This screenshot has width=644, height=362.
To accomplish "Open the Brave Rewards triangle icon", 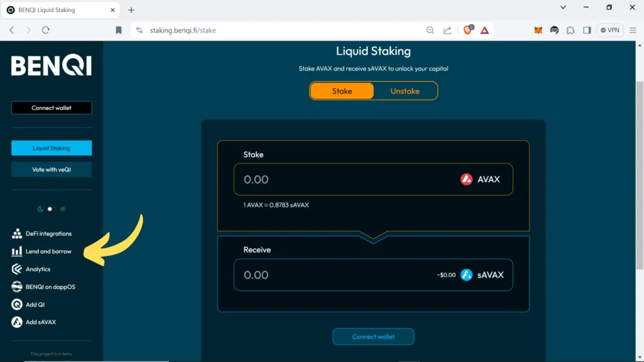I will click(x=485, y=30).
